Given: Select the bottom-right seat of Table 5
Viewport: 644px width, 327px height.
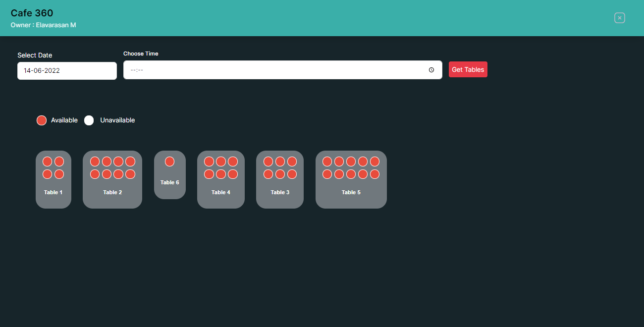Looking at the screenshot, I should pyautogui.click(x=375, y=174).
